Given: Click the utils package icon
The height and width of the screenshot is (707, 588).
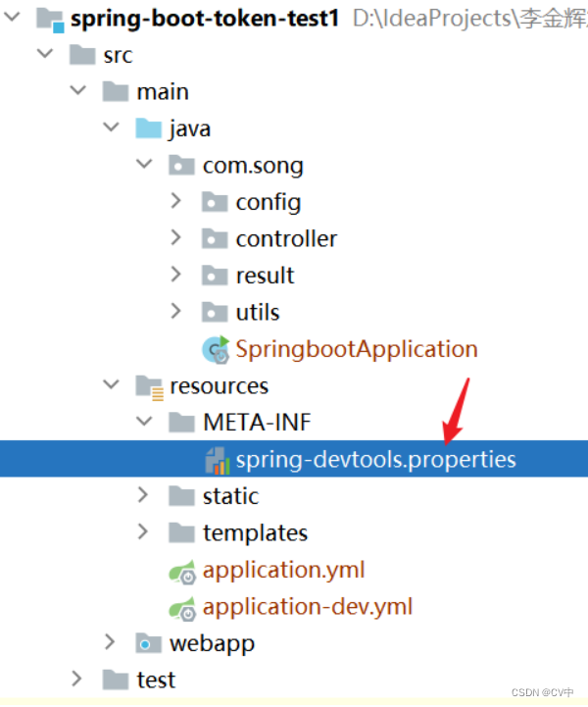Looking at the screenshot, I should coord(215,312).
